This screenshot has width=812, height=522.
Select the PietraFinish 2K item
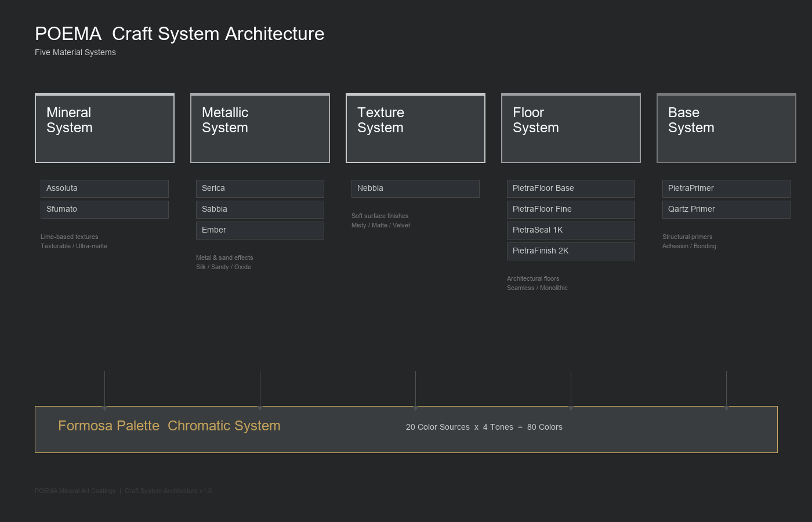click(571, 251)
